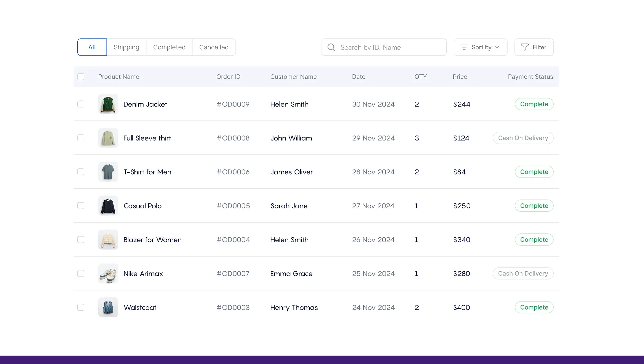Click the Filter button
This screenshot has width=644, height=364.
coord(534,47)
